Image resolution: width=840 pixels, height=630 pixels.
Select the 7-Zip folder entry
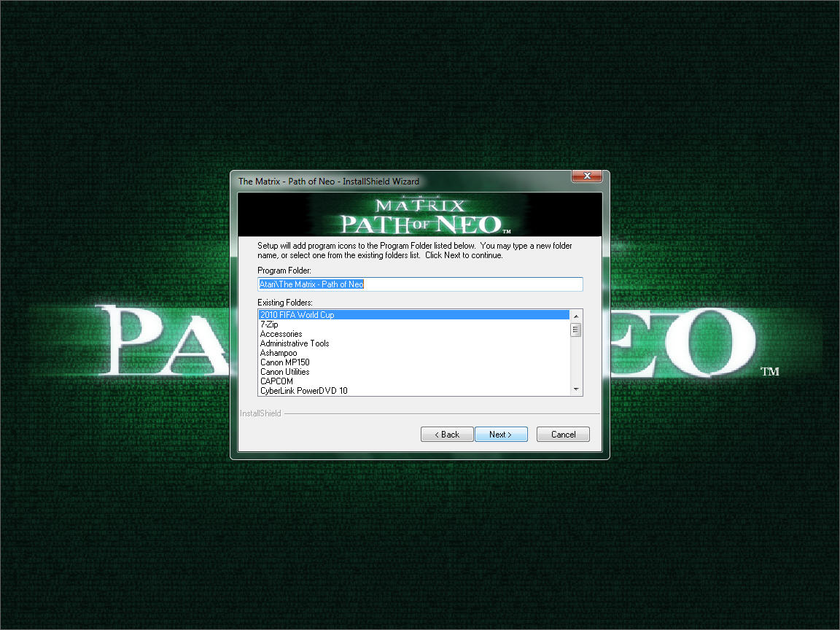pyautogui.click(x=413, y=324)
